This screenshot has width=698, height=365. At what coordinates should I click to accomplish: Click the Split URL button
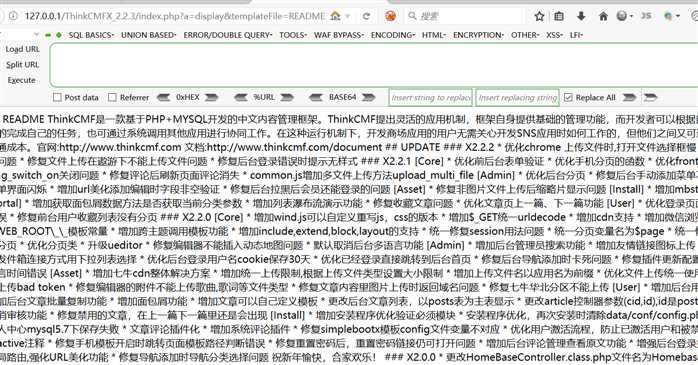(22, 65)
